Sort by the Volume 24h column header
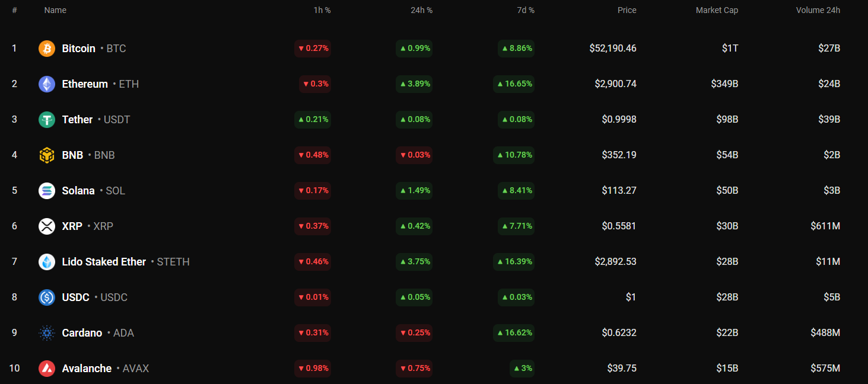Viewport: 868px width, 384px height. coord(818,10)
